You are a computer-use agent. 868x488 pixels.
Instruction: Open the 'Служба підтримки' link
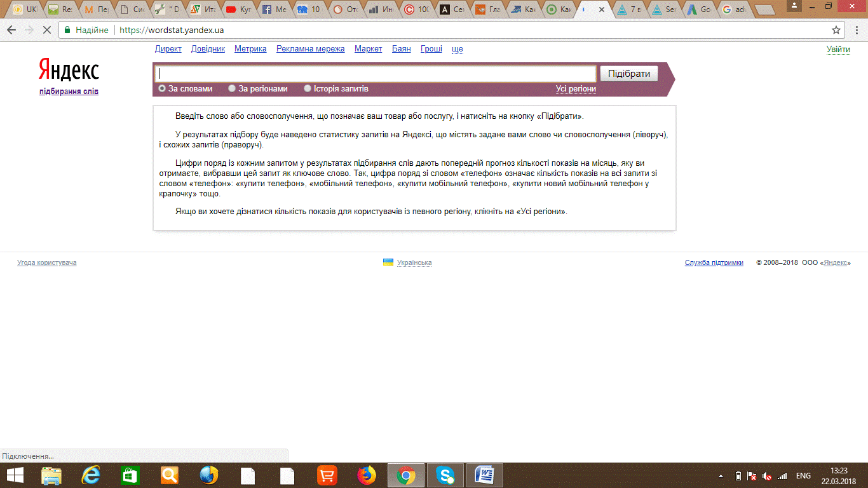(714, 262)
